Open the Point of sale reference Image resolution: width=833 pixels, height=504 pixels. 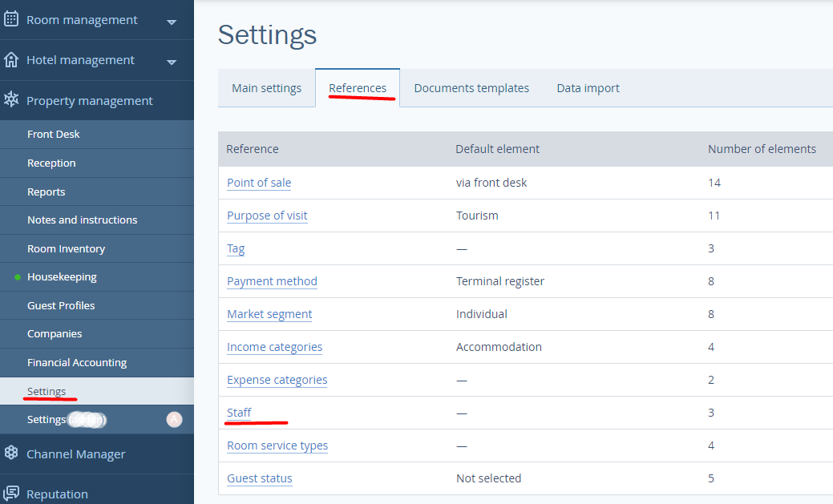(x=259, y=183)
